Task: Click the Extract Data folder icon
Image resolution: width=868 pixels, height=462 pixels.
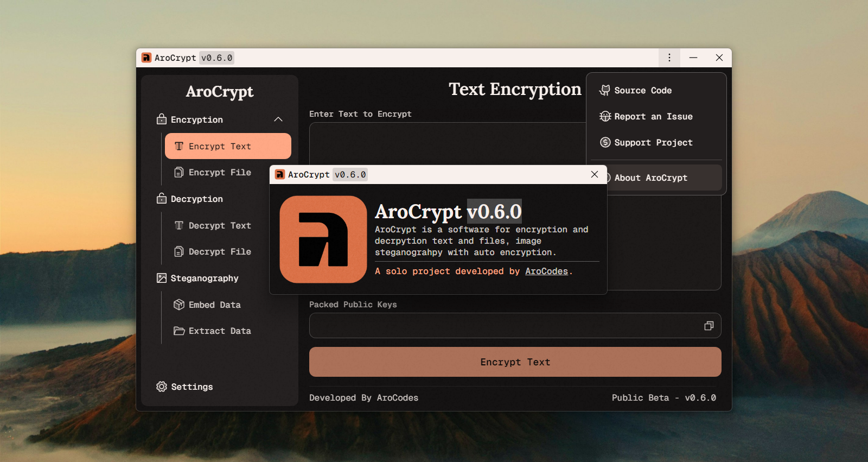Action: pos(179,331)
